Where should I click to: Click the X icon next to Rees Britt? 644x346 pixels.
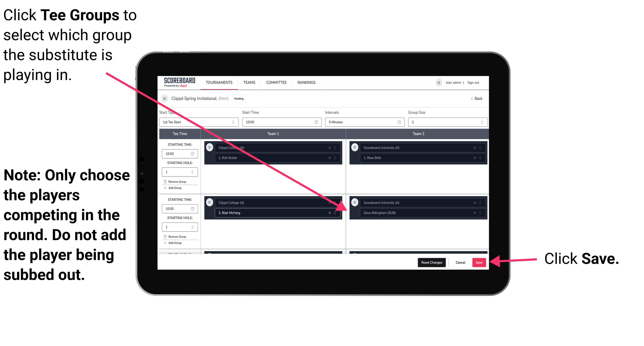point(477,158)
